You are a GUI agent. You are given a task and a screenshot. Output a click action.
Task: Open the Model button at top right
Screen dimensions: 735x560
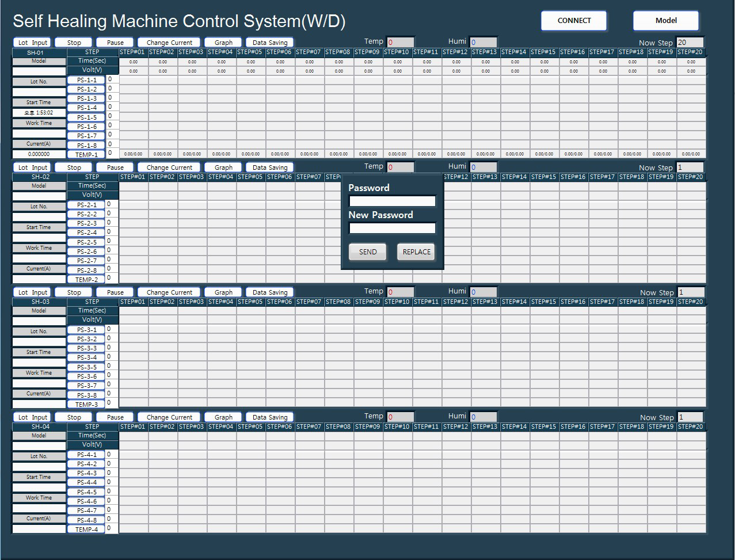(x=666, y=21)
